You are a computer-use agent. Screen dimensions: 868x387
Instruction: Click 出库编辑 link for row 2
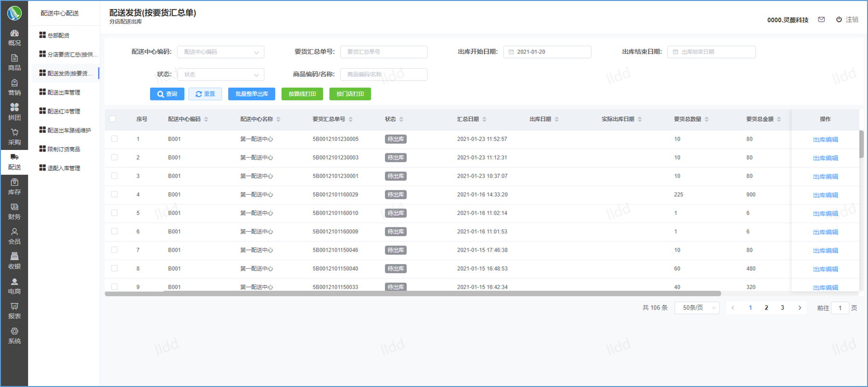[825, 158]
